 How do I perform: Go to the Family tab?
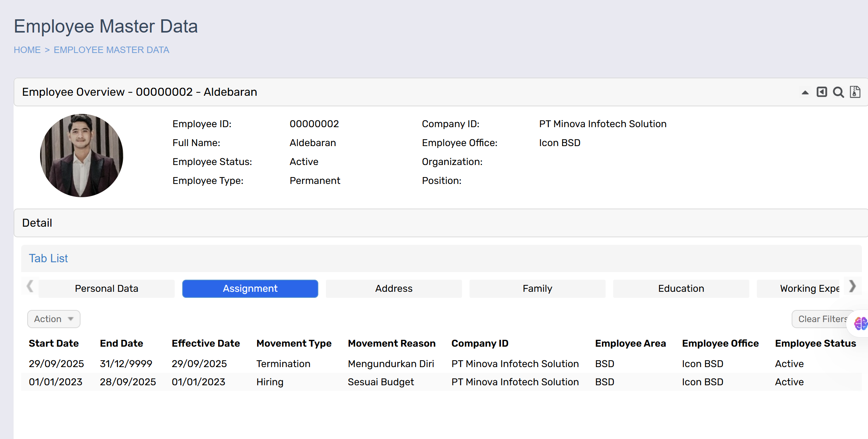tap(537, 289)
